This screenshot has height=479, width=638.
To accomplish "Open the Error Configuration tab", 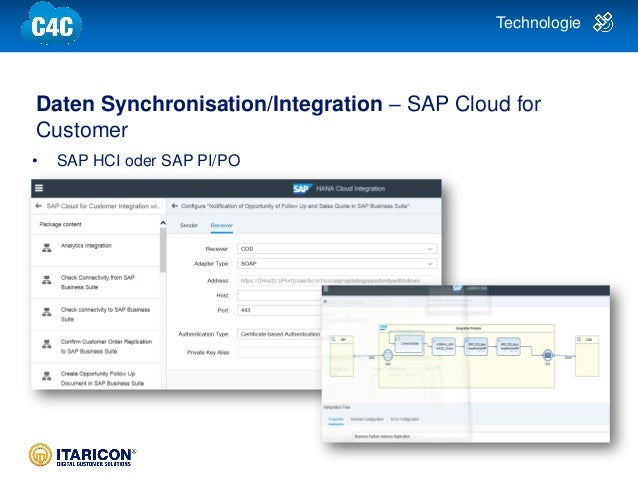I will coord(404,419).
